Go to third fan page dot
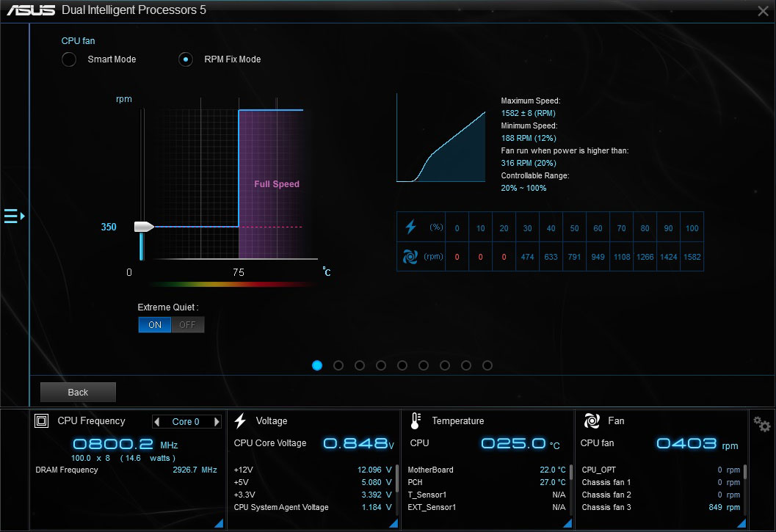Viewport: 776px width, 532px height. [360, 365]
